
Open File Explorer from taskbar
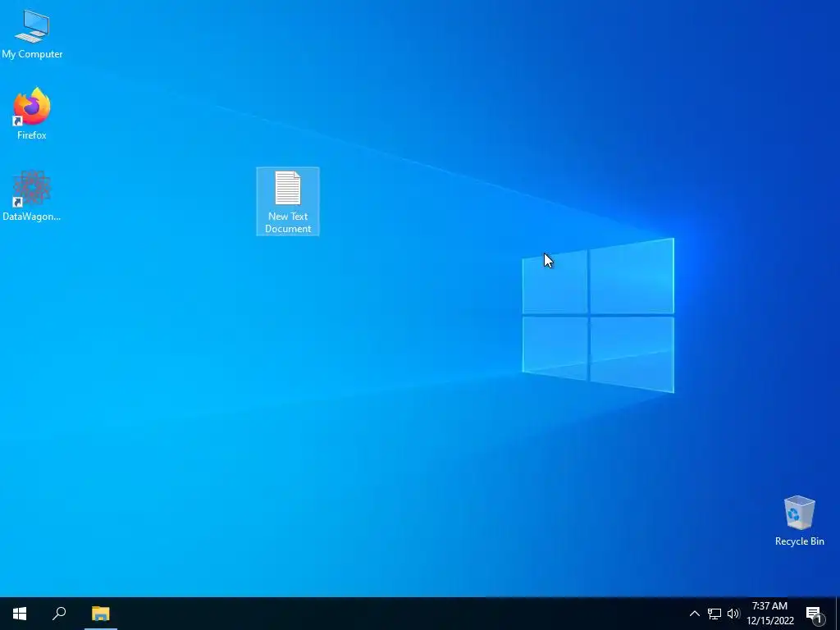coord(100,614)
